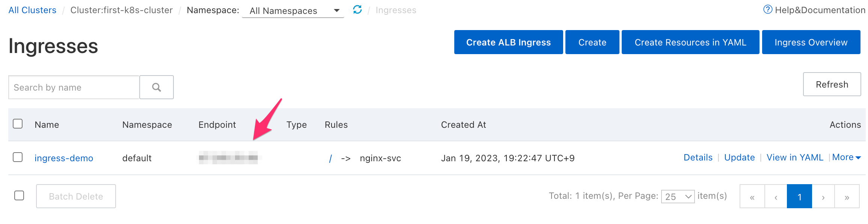
Task: Go to the next page arrow
Action: pos(823,196)
